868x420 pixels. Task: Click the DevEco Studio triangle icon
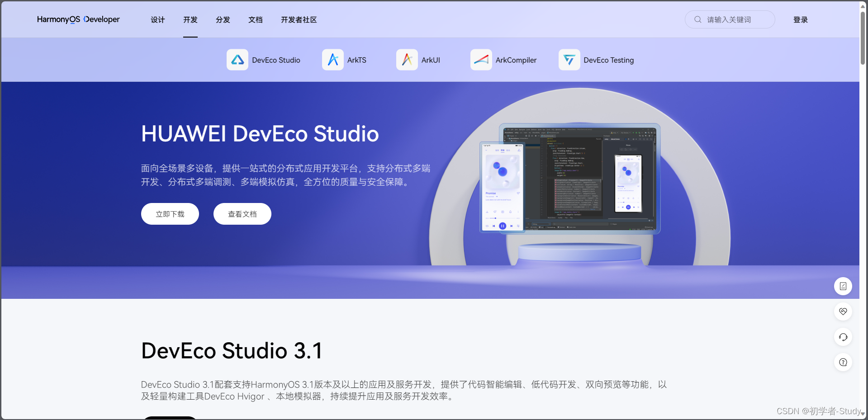[237, 60]
